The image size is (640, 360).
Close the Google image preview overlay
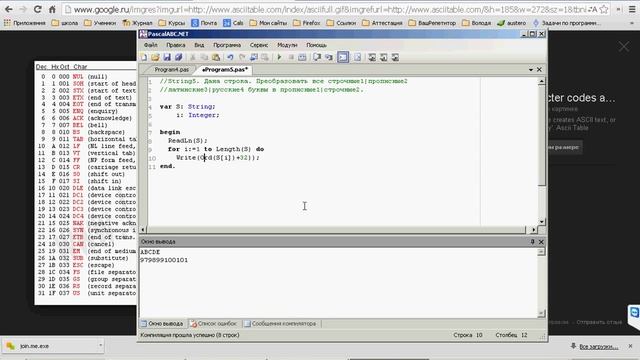pos(624,47)
